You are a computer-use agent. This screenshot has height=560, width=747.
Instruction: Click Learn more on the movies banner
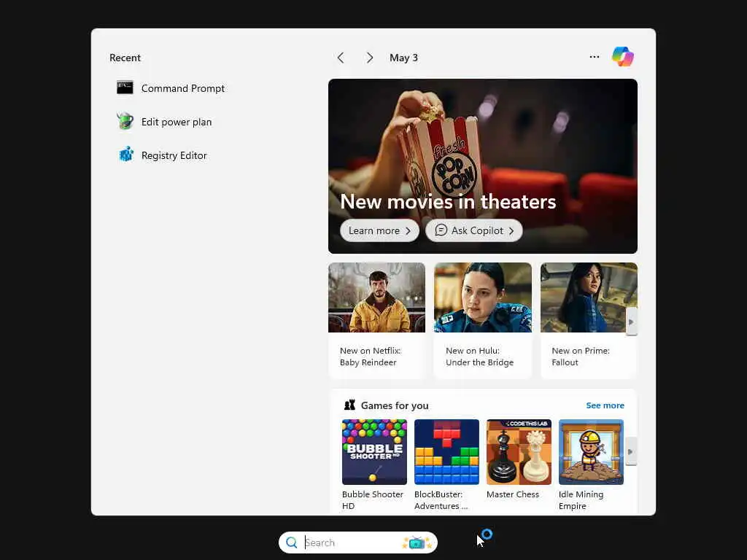379,230
